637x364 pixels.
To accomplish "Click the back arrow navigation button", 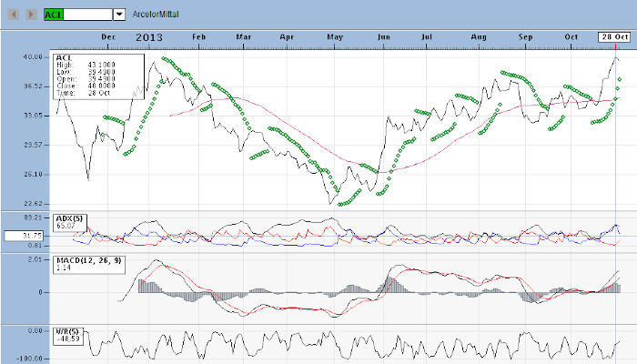I will point(14,15).
